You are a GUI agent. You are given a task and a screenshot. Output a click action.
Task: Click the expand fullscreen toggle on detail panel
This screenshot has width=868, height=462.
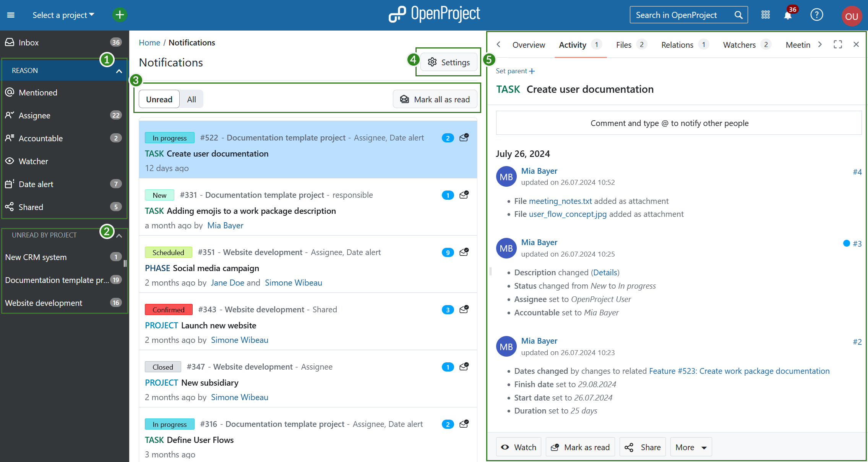click(837, 44)
